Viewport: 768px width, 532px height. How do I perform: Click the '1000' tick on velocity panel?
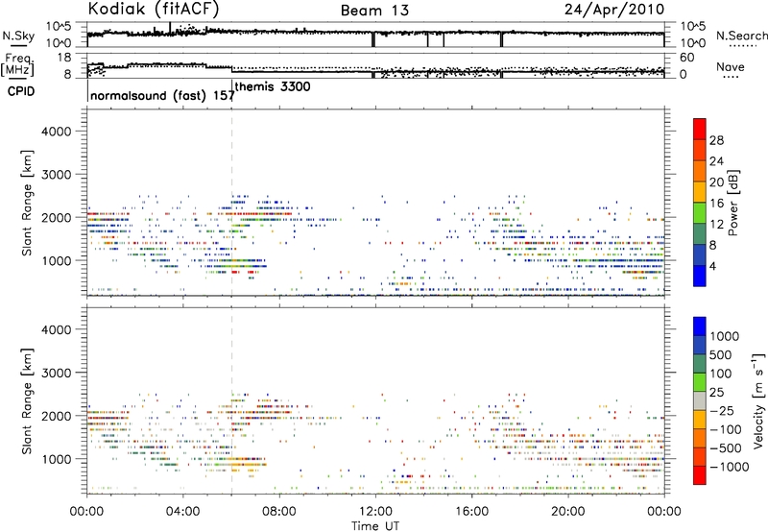click(x=57, y=459)
